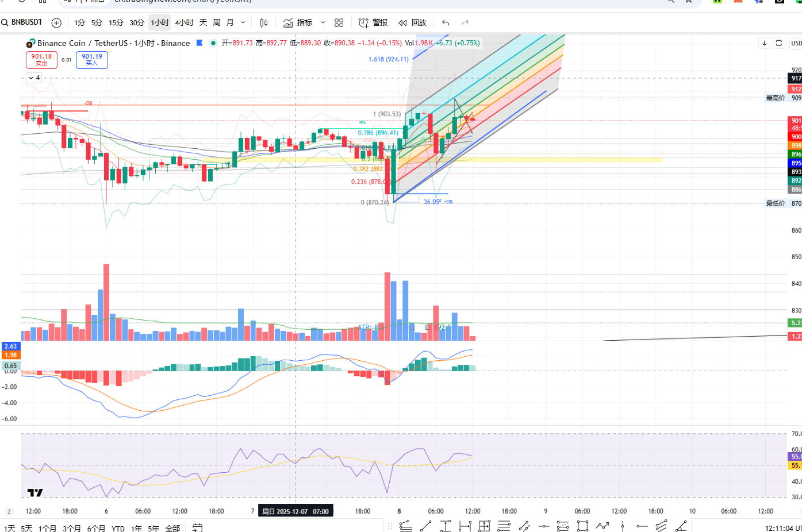Viewport: 802px width, 532px height.
Task: Select the vertical price range measure tool
Action: coord(446,526)
